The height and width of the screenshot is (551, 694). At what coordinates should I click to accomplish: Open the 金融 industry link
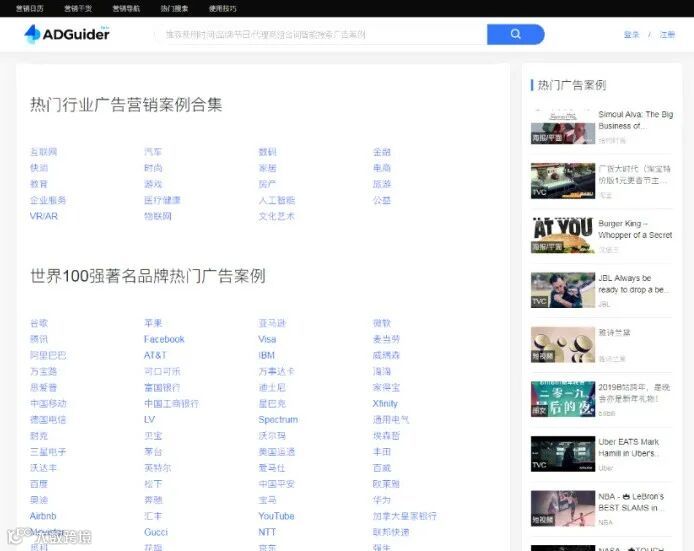pyautogui.click(x=382, y=152)
